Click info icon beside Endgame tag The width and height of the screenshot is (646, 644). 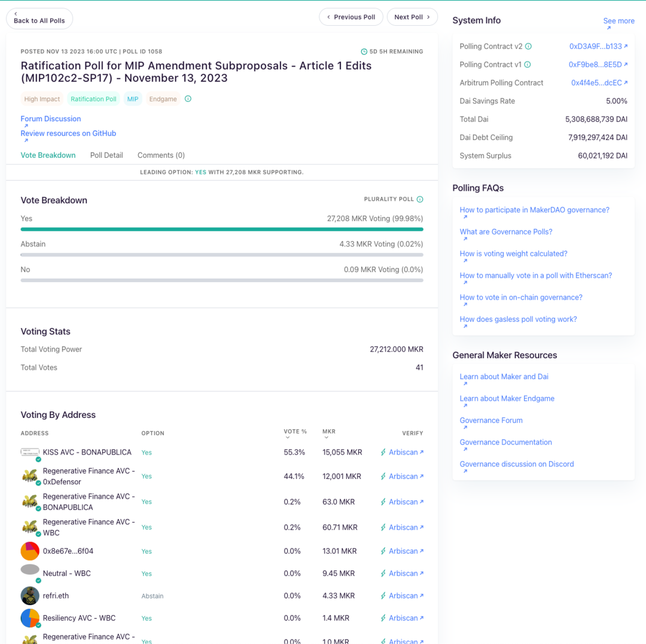coord(188,99)
